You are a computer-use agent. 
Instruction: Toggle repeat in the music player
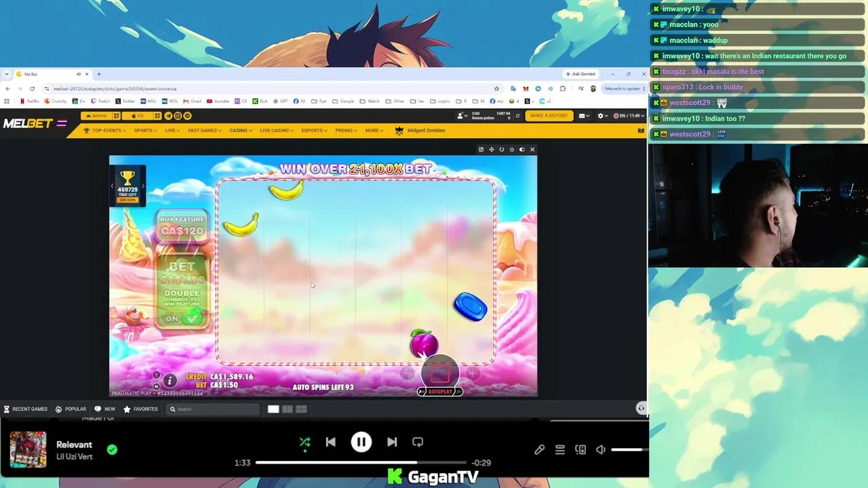[418, 442]
